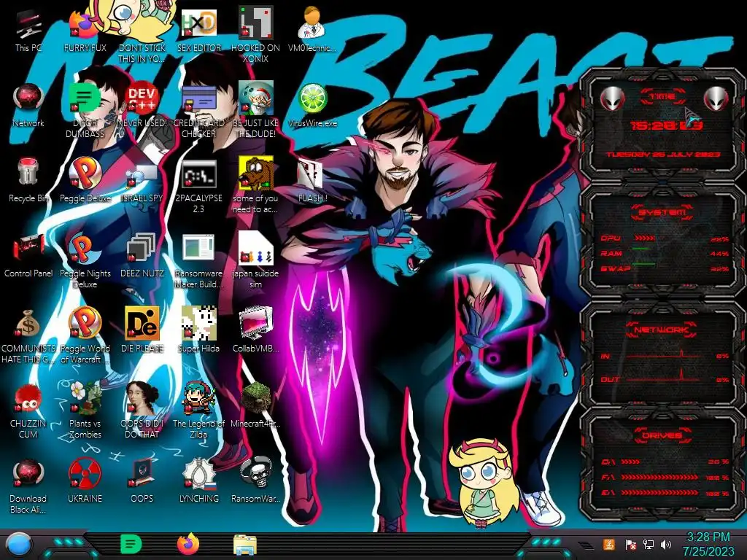Select the FLASH ! desktop icon
The height and width of the screenshot is (560, 747).
[312, 180]
